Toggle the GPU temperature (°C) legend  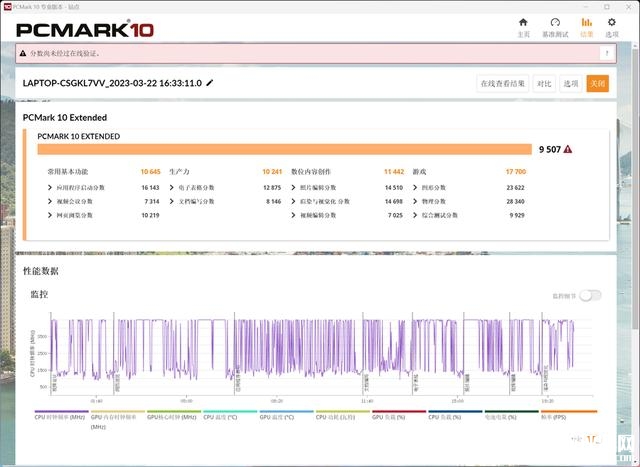point(287,416)
